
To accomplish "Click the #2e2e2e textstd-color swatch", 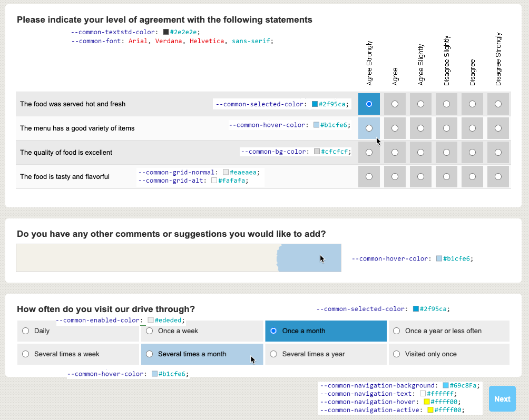I will tap(166, 32).
